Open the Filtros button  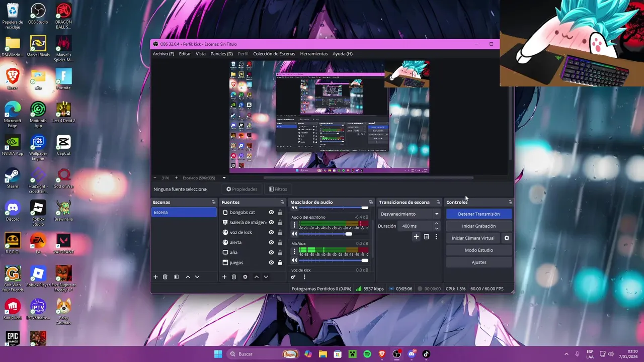pos(278,189)
